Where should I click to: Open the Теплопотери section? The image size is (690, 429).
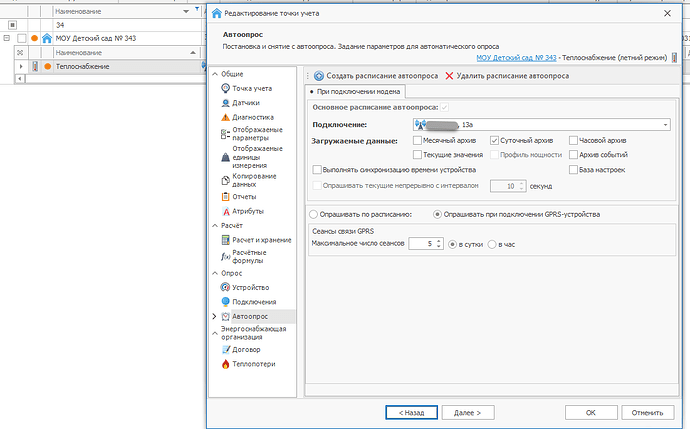click(x=253, y=364)
